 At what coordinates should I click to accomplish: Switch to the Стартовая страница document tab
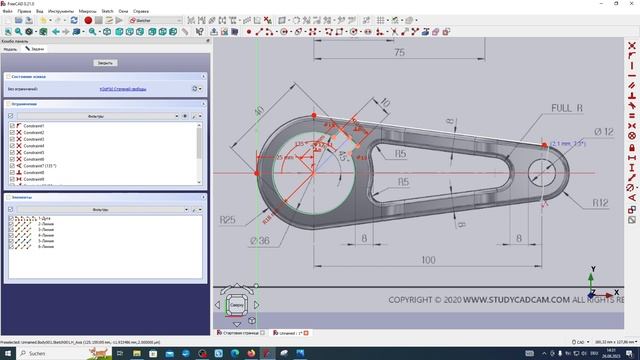241,333
